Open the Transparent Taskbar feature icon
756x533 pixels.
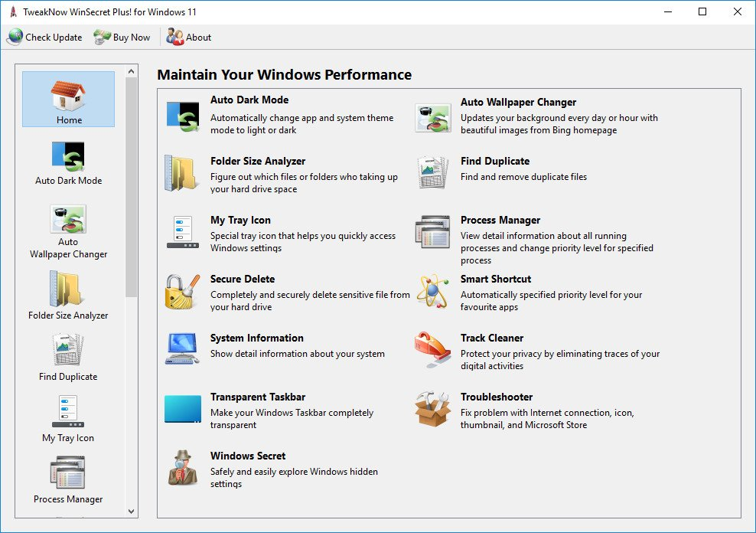click(182, 410)
